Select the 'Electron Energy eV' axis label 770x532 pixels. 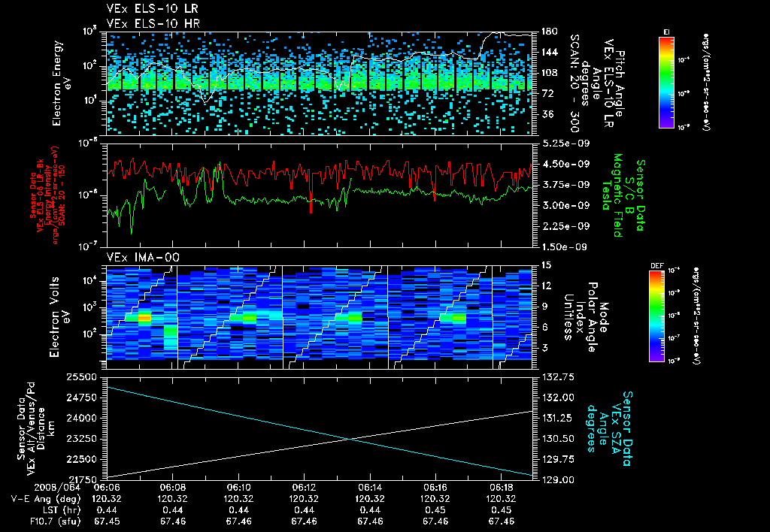(x=62, y=83)
